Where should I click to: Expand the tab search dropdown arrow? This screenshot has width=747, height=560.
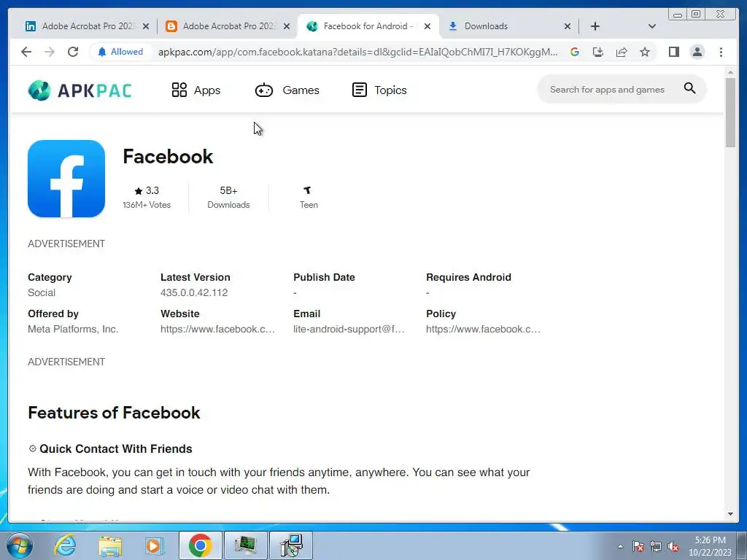(652, 26)
